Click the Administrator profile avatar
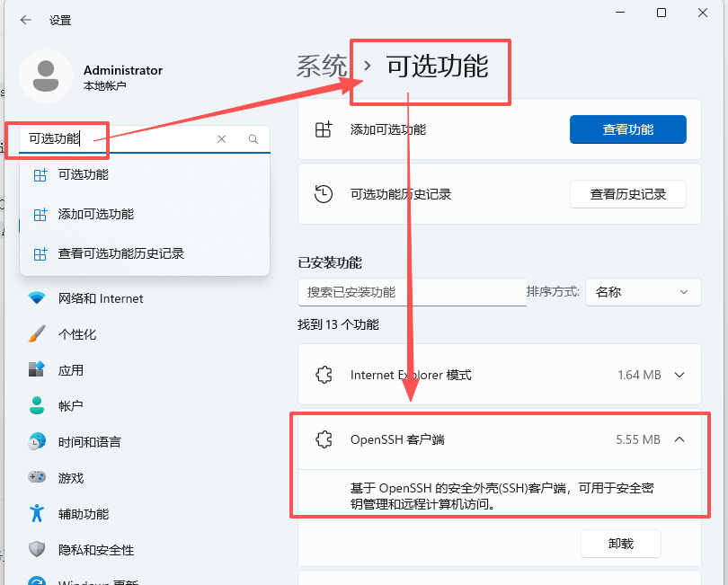This screenshot has height=585, width=728. coord(46,76)
